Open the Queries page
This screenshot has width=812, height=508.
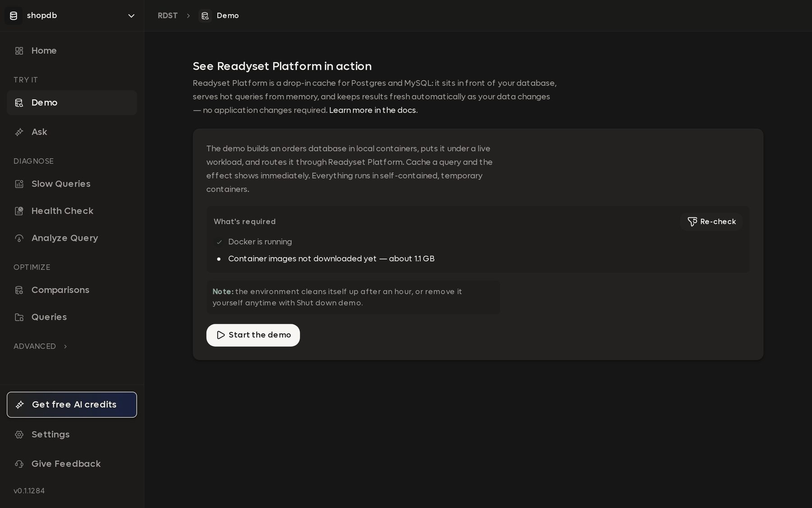click(72, 317)
